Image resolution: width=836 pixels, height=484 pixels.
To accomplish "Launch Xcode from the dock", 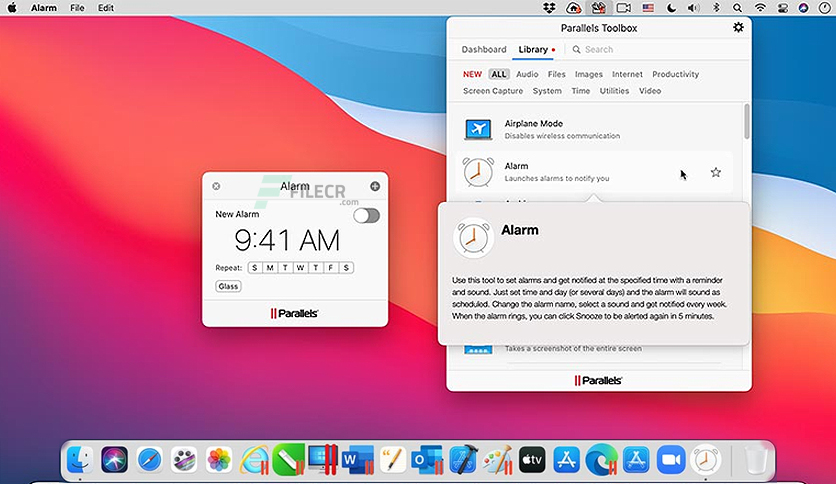I will click(463, 459).
